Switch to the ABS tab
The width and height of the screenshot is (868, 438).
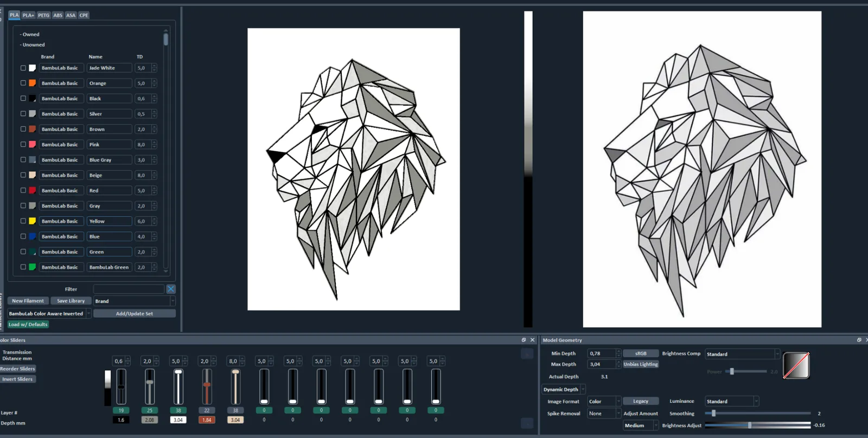[58, 15]
